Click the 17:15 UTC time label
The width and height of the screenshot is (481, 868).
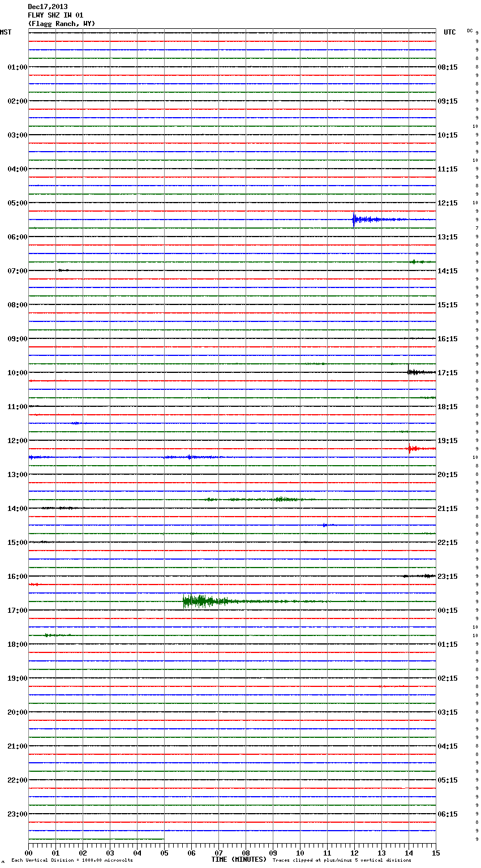click(x=448, y=373)
